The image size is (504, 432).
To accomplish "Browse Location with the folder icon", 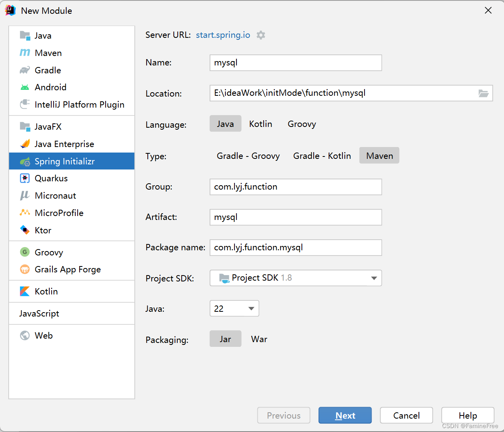I will (484, 93).
